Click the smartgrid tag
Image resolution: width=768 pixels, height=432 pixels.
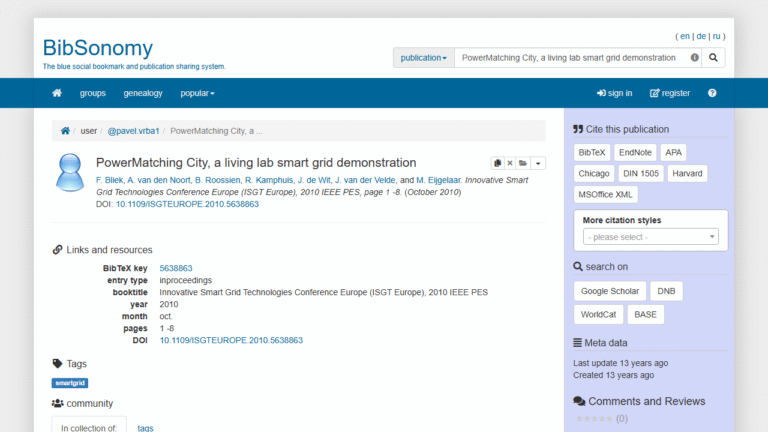(x=70, y=383)
